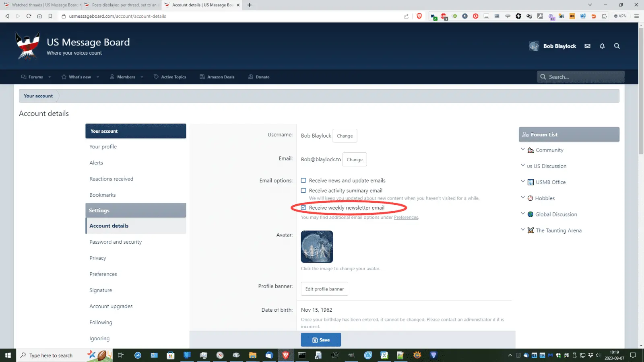Open Task View on the taskbar
The image size is (644, 362).
point(120,355)
